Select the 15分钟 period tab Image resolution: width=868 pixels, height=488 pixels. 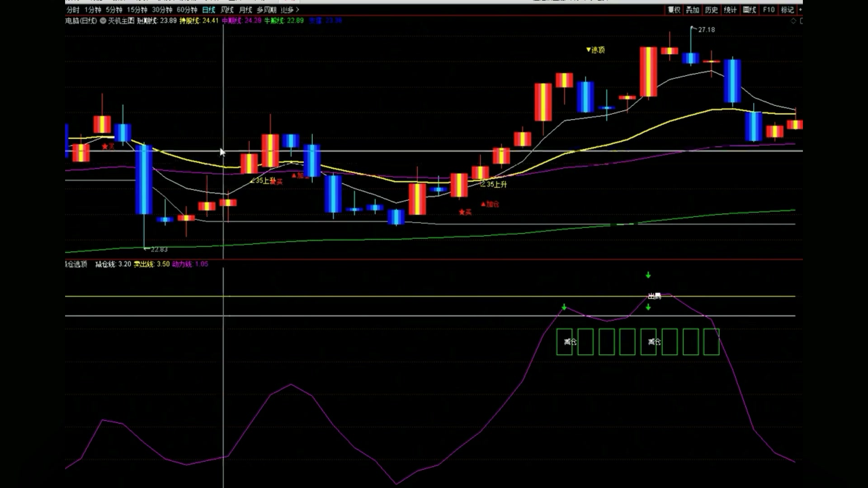[137, 9]
